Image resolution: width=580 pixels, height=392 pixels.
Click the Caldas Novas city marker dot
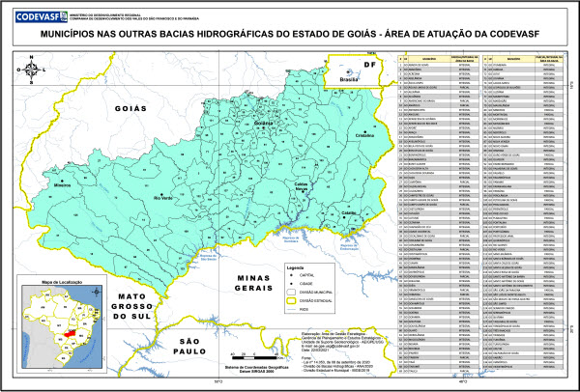tap(303, 191)
